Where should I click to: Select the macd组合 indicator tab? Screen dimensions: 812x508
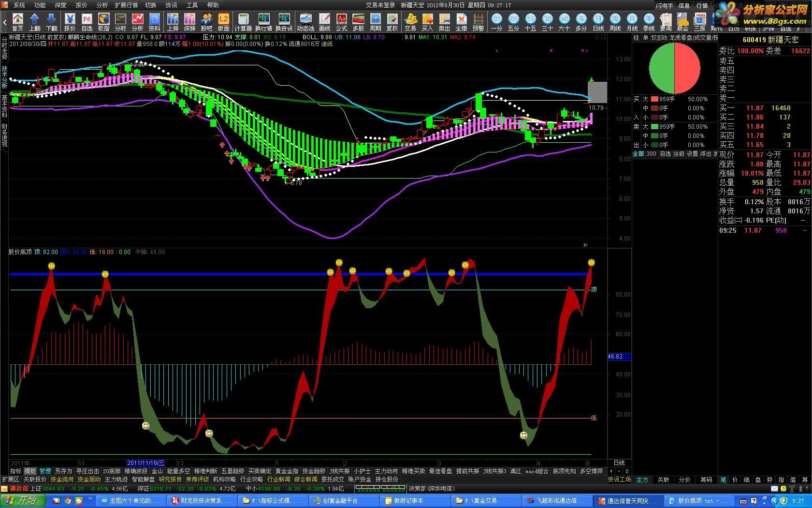[x=537, y=471]
